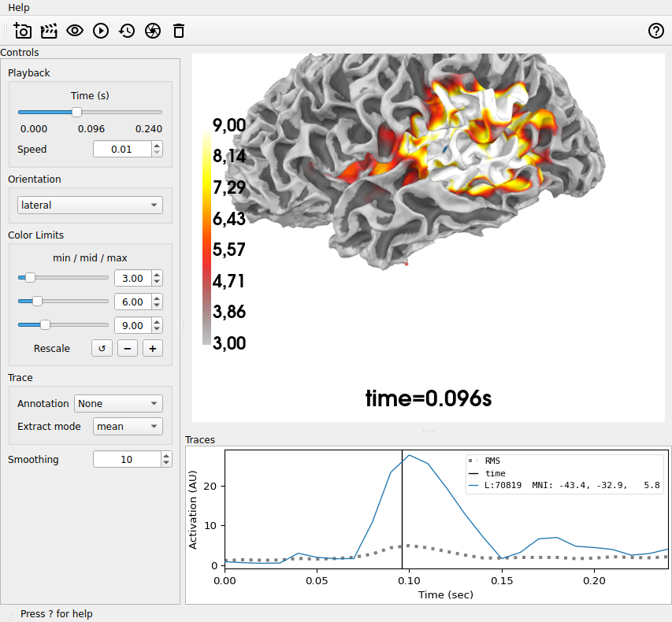Open the Annotation None dropdown
The height and width of the screenshot is (622, 672).
[118, 404]
